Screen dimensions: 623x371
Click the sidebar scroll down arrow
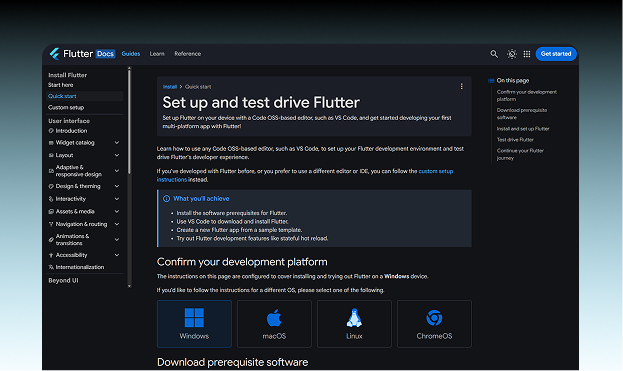(129, 286)
